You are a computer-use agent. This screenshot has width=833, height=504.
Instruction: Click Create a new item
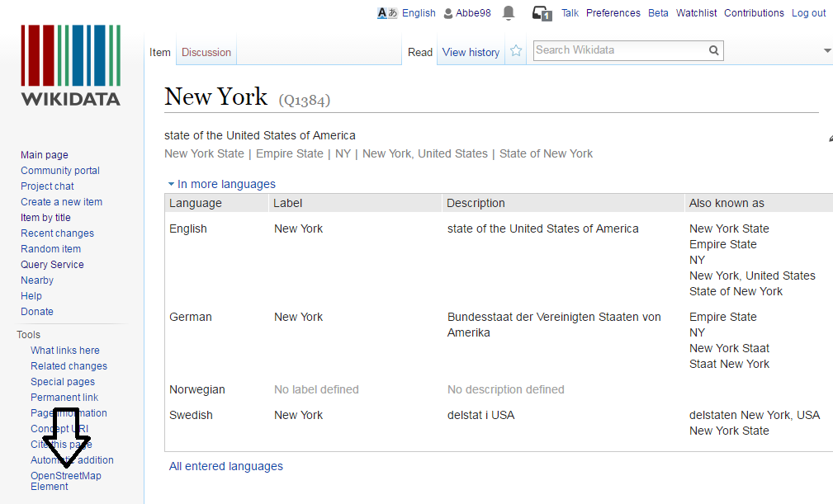pos(62,202)
